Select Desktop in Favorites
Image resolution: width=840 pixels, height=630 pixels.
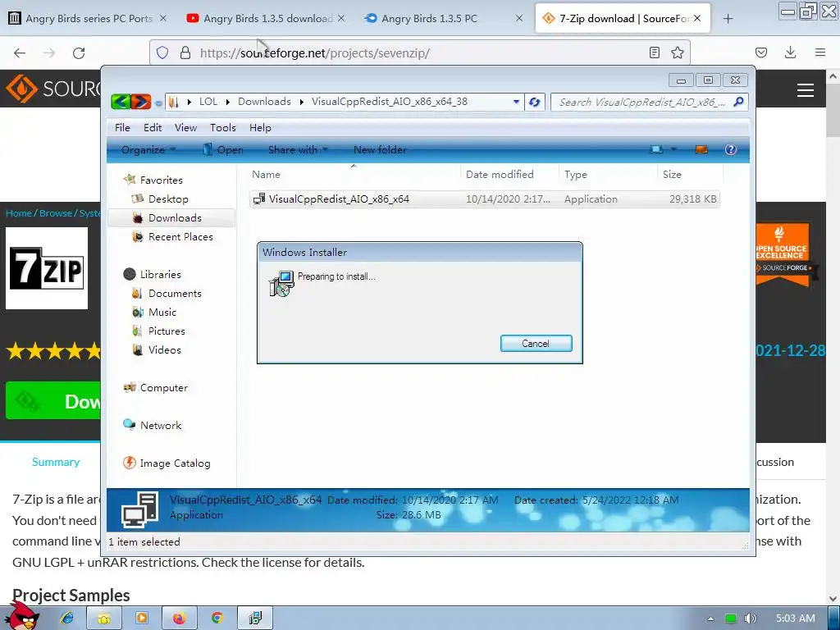tap(168, 199)
